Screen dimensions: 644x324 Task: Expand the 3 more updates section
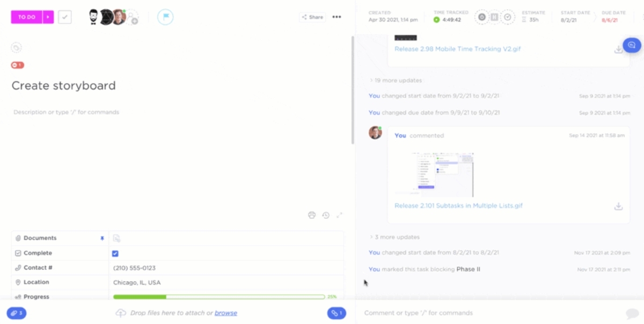[394, 237]
